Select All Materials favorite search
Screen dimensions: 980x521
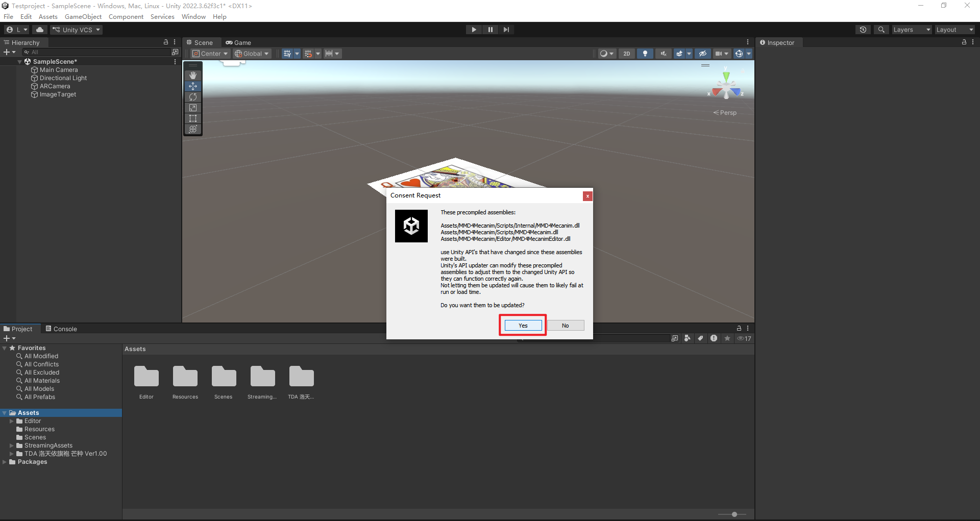42,381
